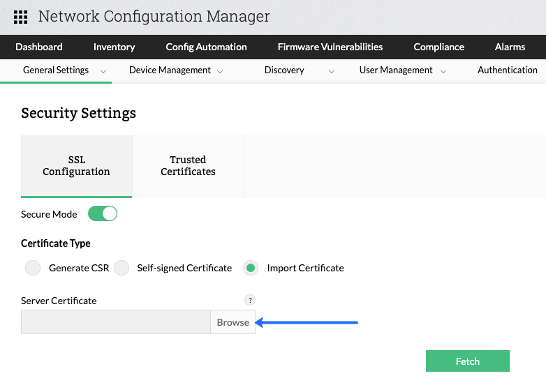Toggle the Secure Mode switch
The height and width of the screenshot is (392, 546).
[x=103, y=214]
